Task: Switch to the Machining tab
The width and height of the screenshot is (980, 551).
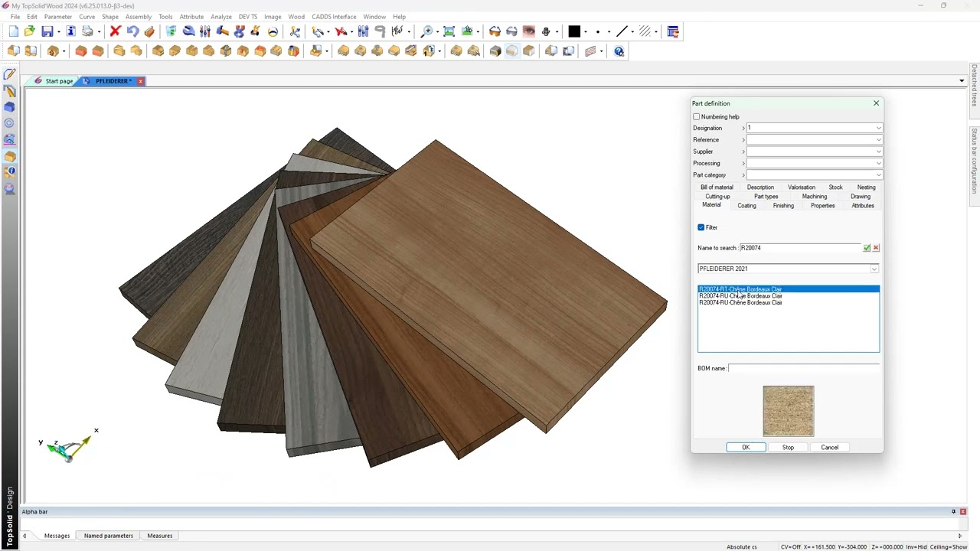Action: pos(815,197)
